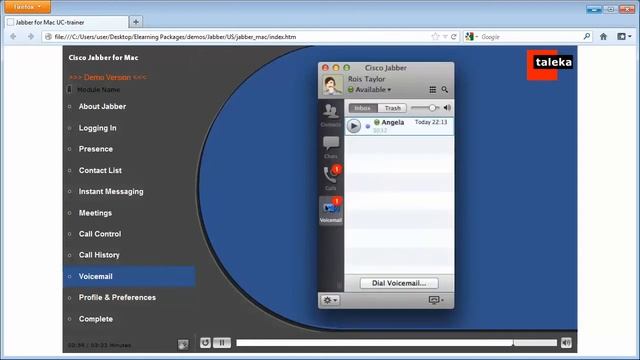This screenshot has height=360, width=640.
Task: Reload the page with the refresh icon
Action: click(453, 37)
